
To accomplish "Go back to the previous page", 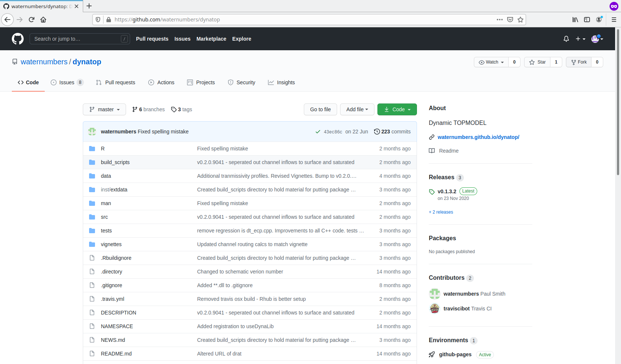I will (7, 20).
